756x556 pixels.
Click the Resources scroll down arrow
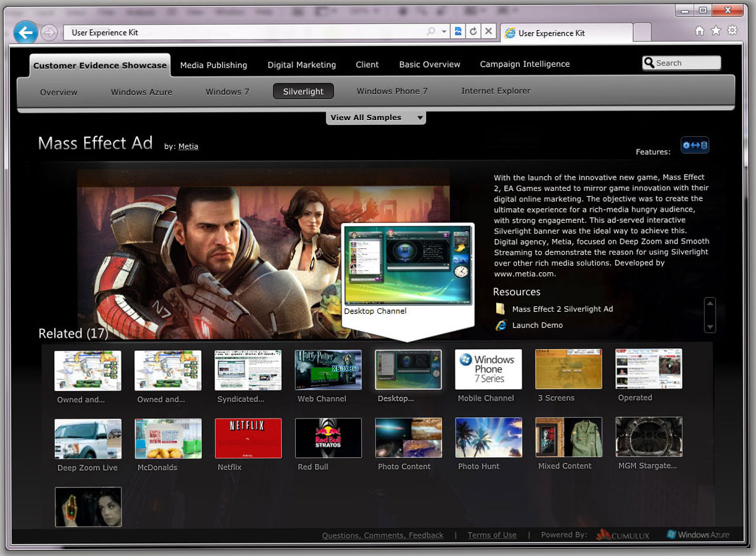click(710, 327)
